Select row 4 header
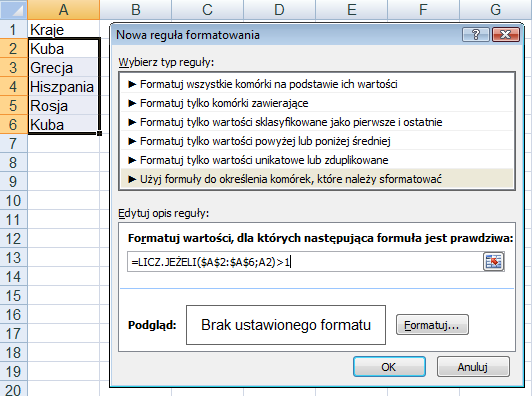 click(x=14, y=87)
